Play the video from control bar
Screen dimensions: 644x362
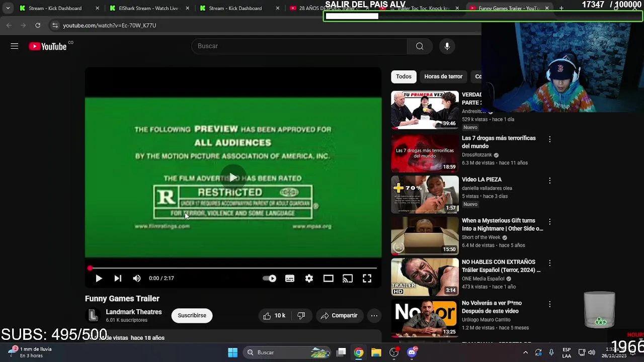pos(99,278)
